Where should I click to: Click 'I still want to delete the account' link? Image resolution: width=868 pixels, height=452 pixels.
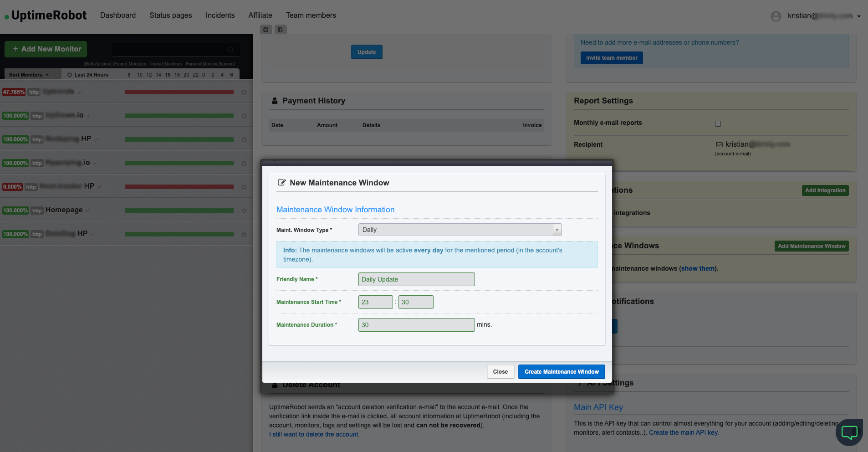[x=314, y=434]
